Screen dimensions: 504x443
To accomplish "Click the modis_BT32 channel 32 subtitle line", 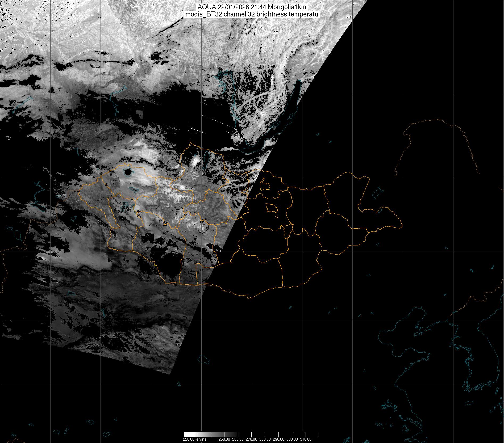I will click(x=252, y=14).
